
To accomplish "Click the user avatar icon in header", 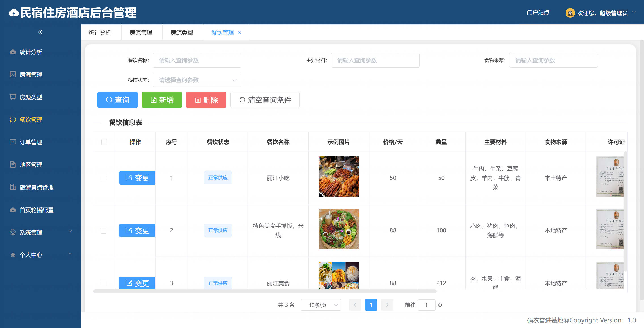I will tap(570, 13).
